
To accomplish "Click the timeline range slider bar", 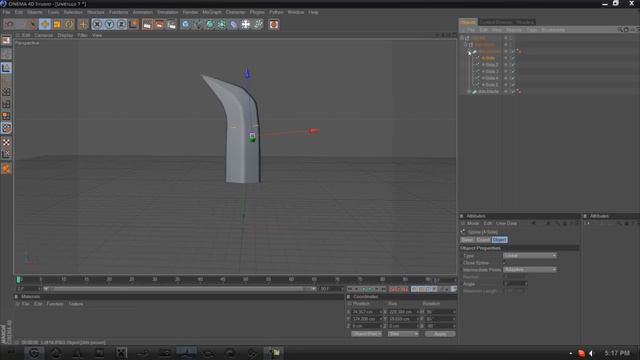I will 180,289.
